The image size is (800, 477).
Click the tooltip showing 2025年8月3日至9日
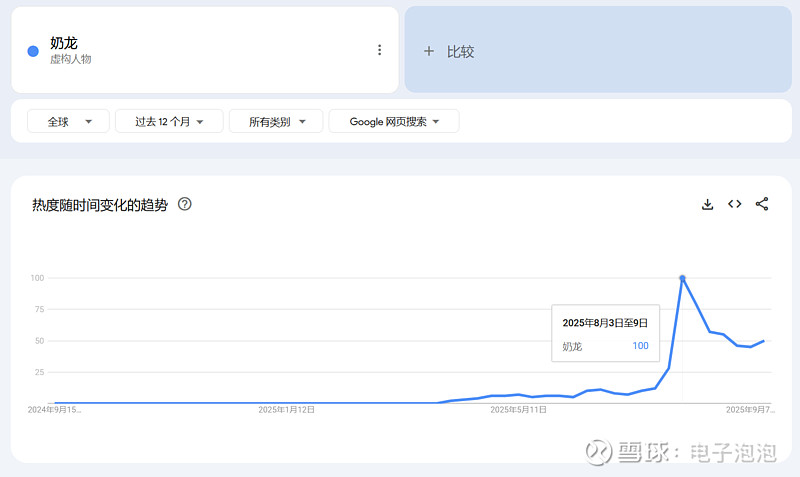coord(605,334)
